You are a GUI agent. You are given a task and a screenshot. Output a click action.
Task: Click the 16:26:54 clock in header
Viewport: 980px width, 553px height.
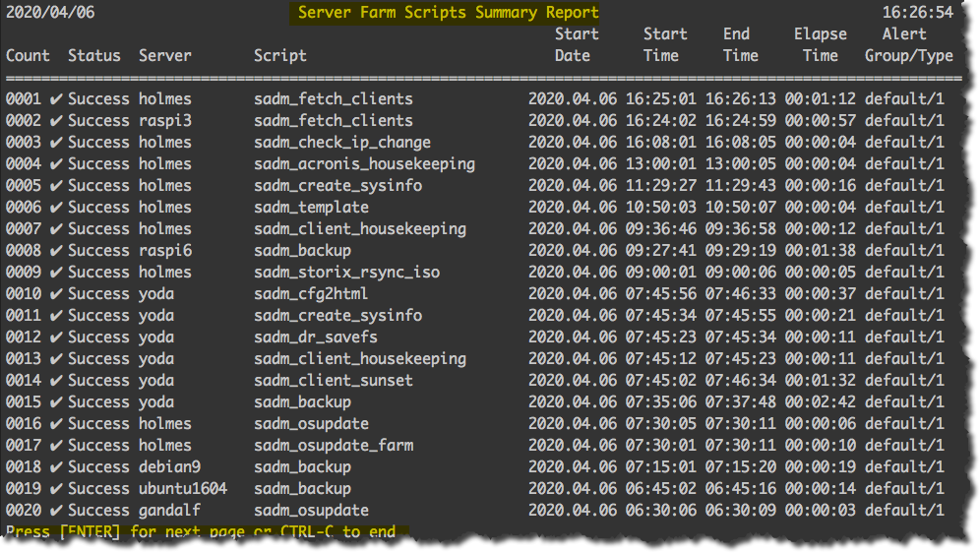pyautogui.click(x=917, y=13)
